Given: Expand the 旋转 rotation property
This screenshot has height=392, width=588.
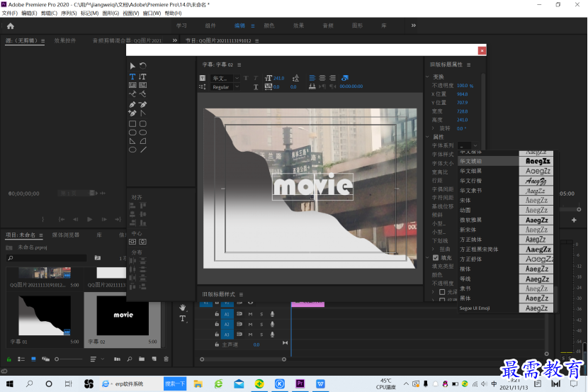Looking at the screenshot, I should (x=433, y=128).
